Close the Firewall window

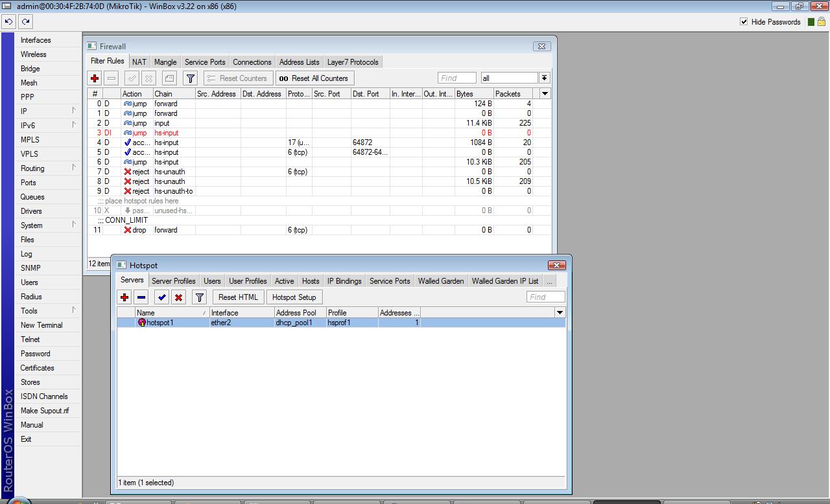click(541, 46)
